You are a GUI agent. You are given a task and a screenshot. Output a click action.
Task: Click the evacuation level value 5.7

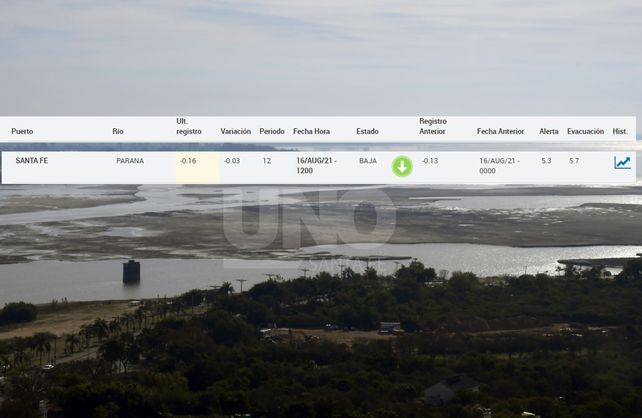[574, 161]
